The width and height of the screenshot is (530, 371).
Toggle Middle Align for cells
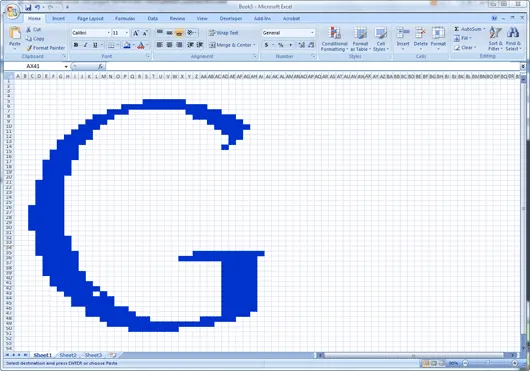click(169, 32)
